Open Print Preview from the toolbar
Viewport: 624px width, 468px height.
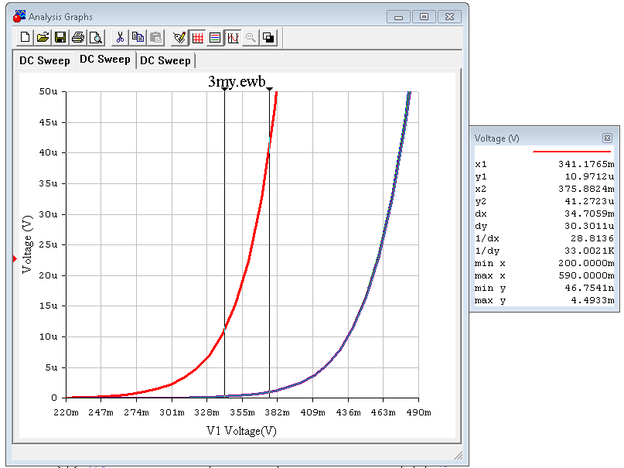96,38
